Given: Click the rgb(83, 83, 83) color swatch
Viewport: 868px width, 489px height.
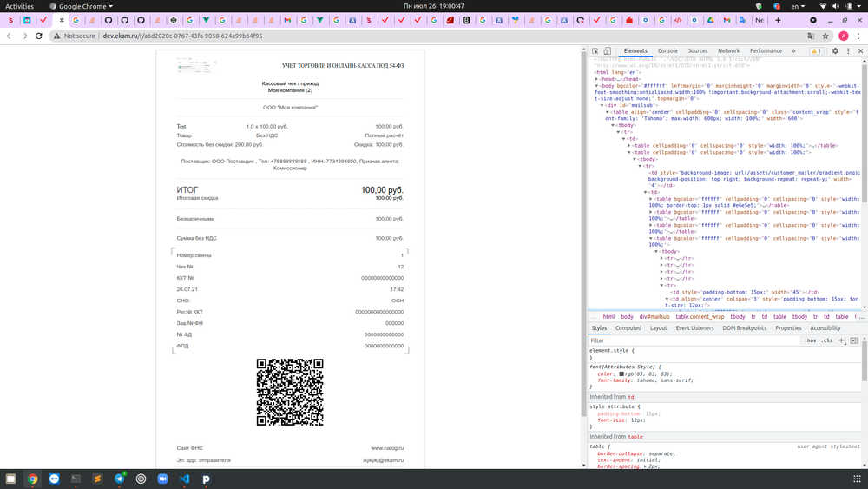Looking at the screenshot, I should 621,373.
